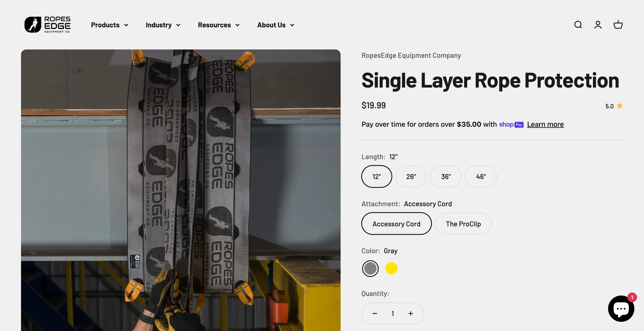Decrease quantity with minus button
This screenshot has height=331, width=644.
point(375,313)
